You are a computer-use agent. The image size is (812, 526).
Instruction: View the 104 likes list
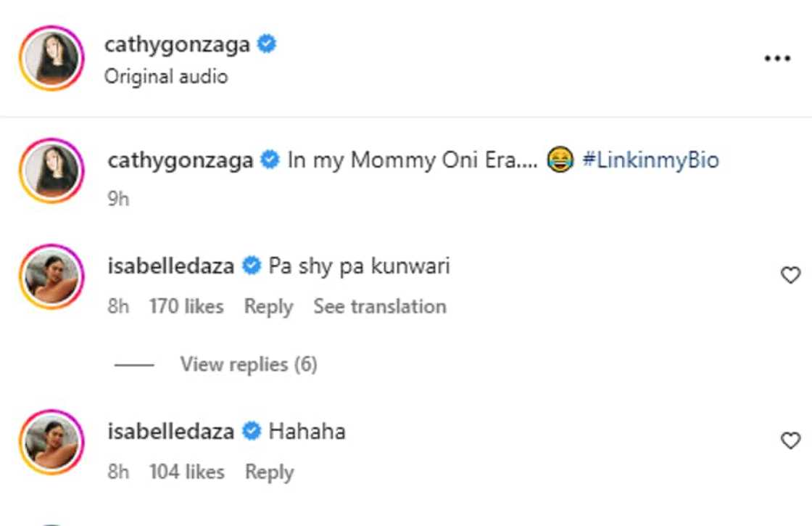pyautogui.click(x=186, y=472)
